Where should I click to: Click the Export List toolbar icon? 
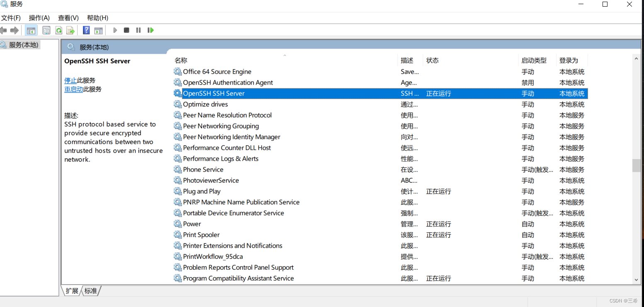[70, 30]
